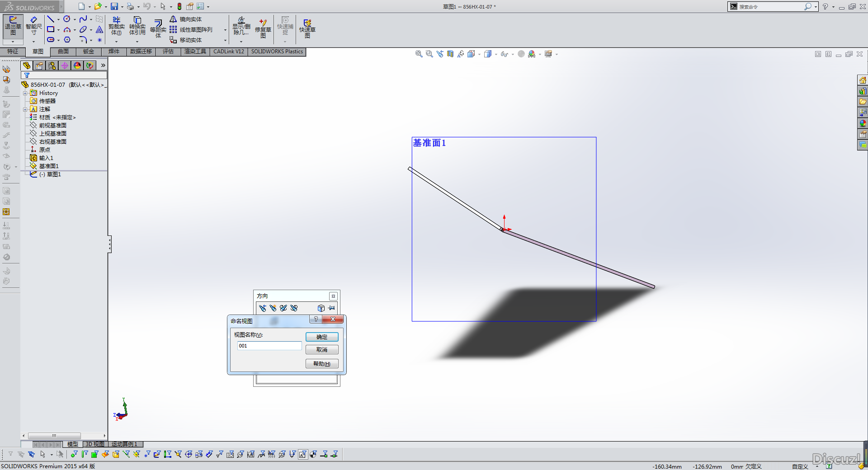Click the View Selector cube in Orientation dialog

point(321,308)
